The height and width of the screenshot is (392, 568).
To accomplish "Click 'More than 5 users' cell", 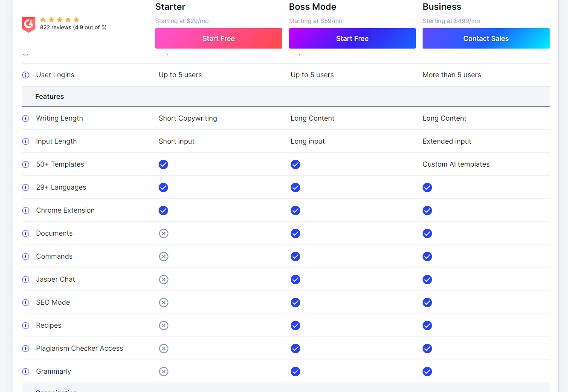I will 452,75.
